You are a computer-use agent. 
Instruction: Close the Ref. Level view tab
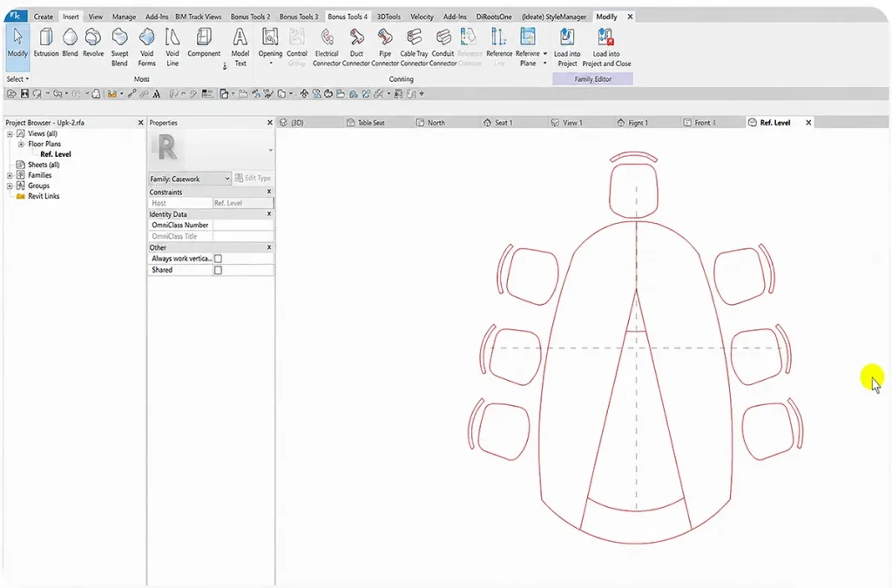(808, 122)
